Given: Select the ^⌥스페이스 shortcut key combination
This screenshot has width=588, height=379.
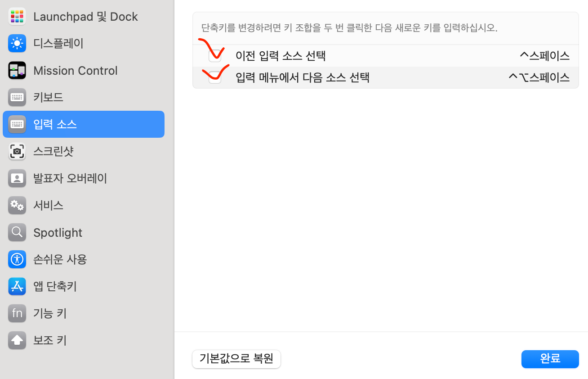Looking at the screenshot, I should [539, 77].
